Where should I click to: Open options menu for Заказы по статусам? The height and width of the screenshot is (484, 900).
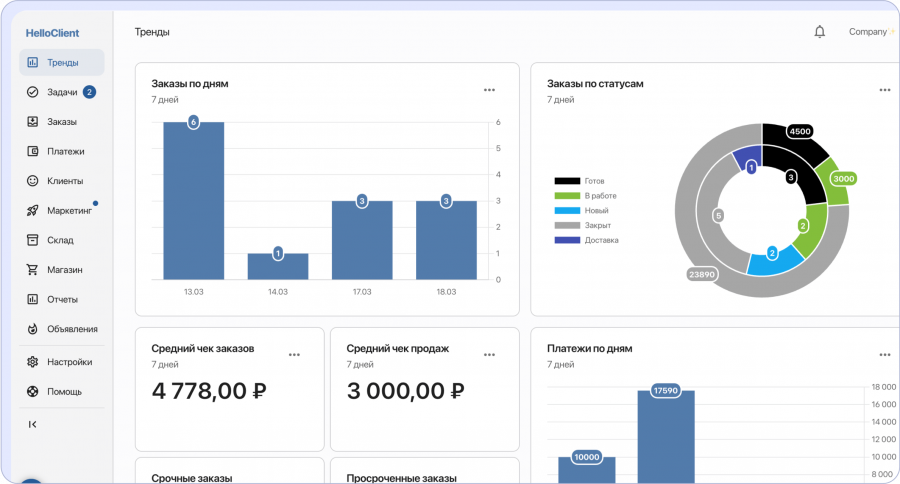[x=885, y=90]
